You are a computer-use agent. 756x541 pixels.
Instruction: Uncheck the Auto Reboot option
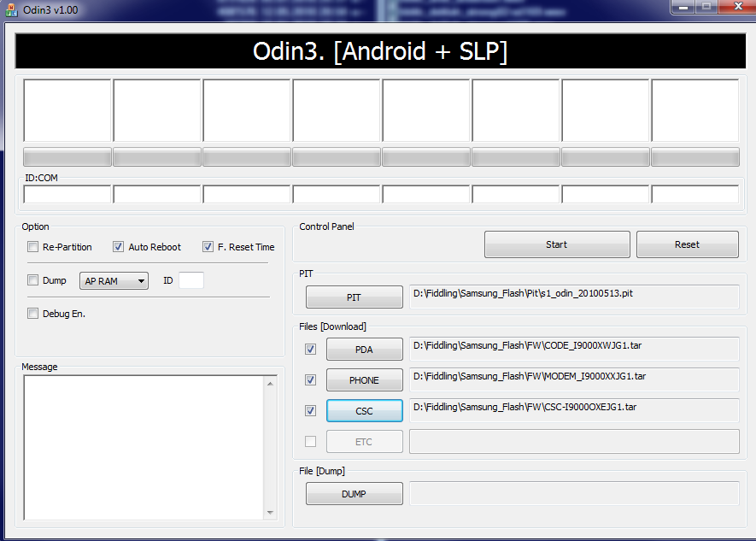pyautogui.click(x=118, y=247)
